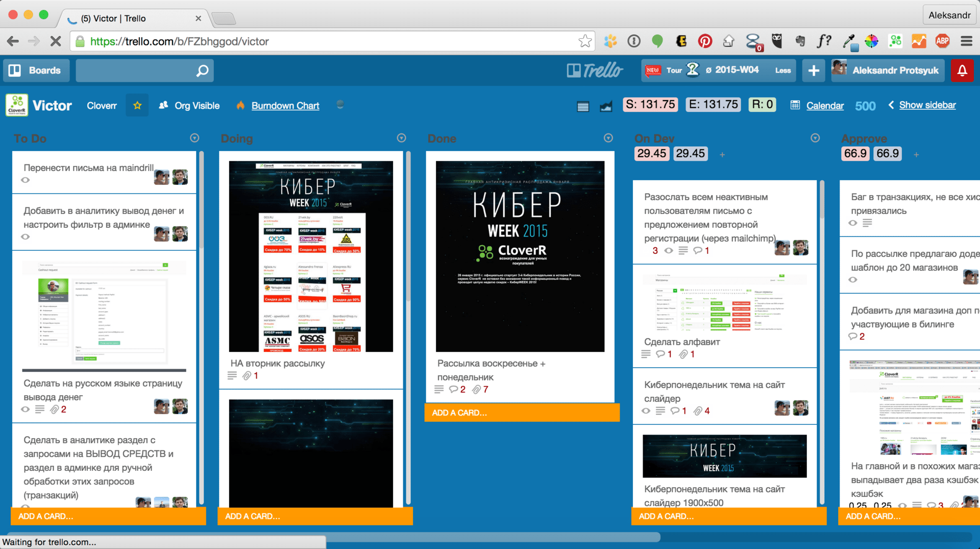Viewport: 980px width, 549px height.
Task: Click comment icon on Сделать алфавит card
Action: click(x=660, y=354)
